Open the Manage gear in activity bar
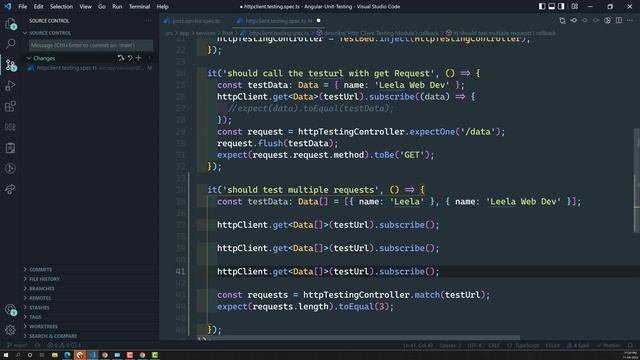640x360 pixels. [x=11, y=330]
